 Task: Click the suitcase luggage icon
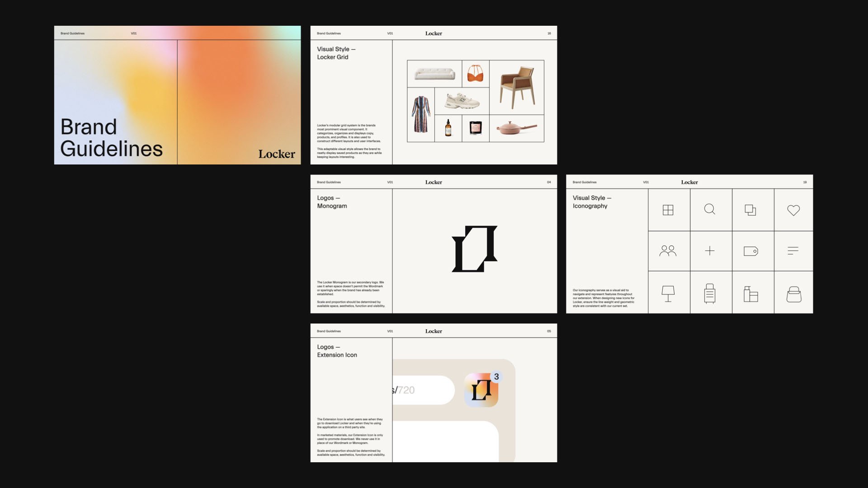(710, 294)
